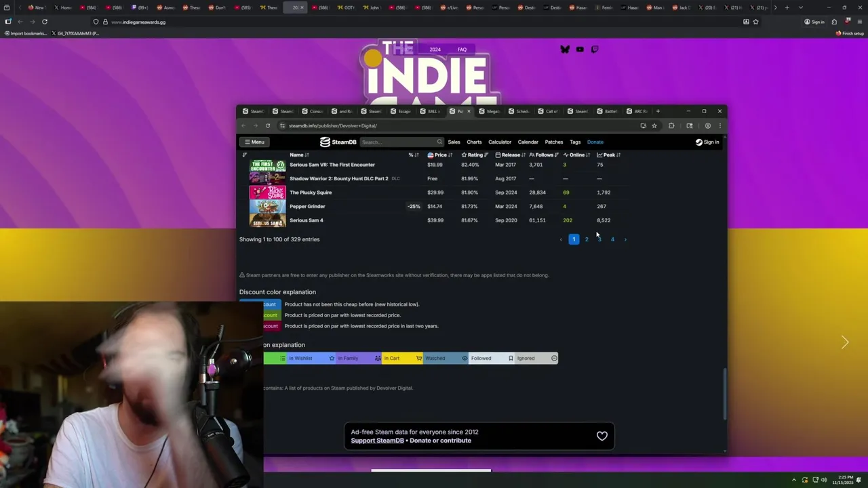
Task: Sort the table by Release column
Action: (510, 155)
